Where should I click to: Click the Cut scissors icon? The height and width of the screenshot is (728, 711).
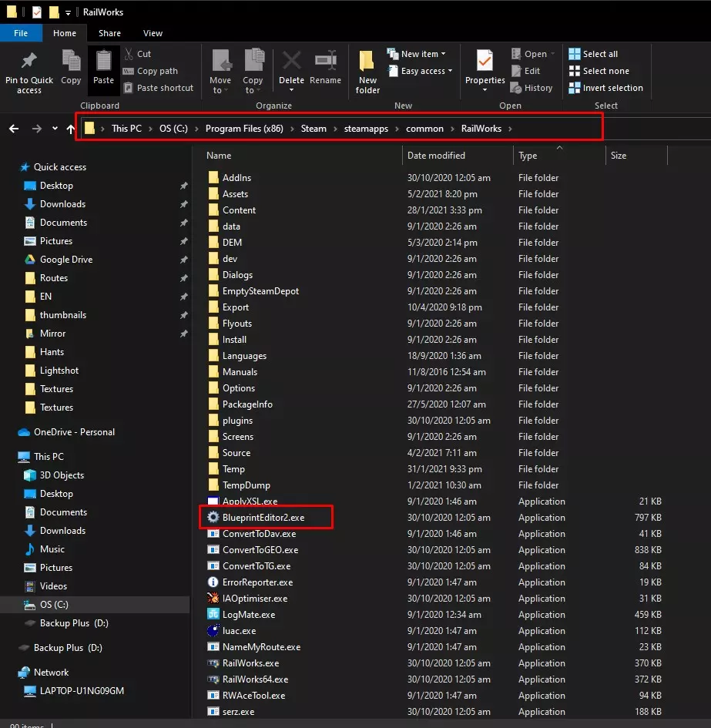tap(129, 54)
